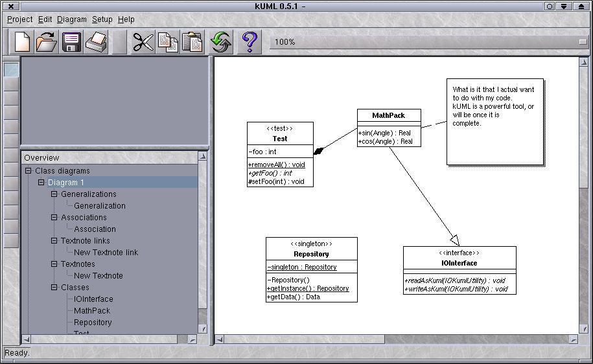593x364 pixels.
Task: Save the project using the floppy disk icon
Action: [x=72, y=42]
